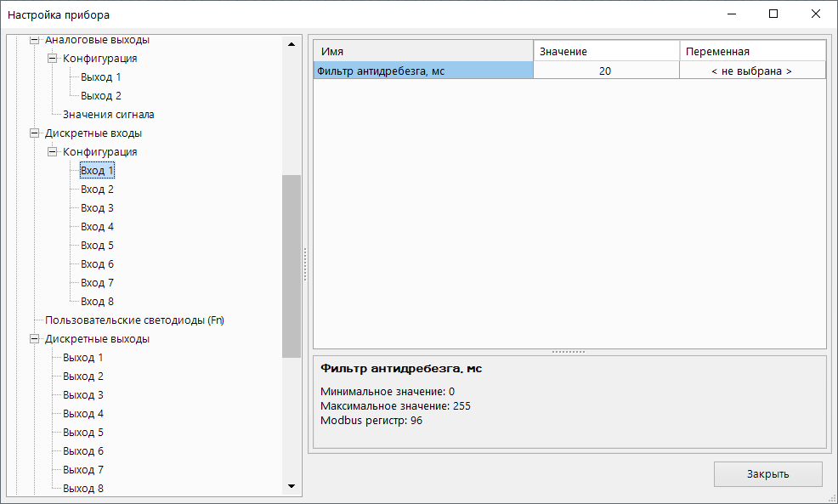Collapse the Дискретные выходы tree node
838x504 pixels.
[35, 339]
